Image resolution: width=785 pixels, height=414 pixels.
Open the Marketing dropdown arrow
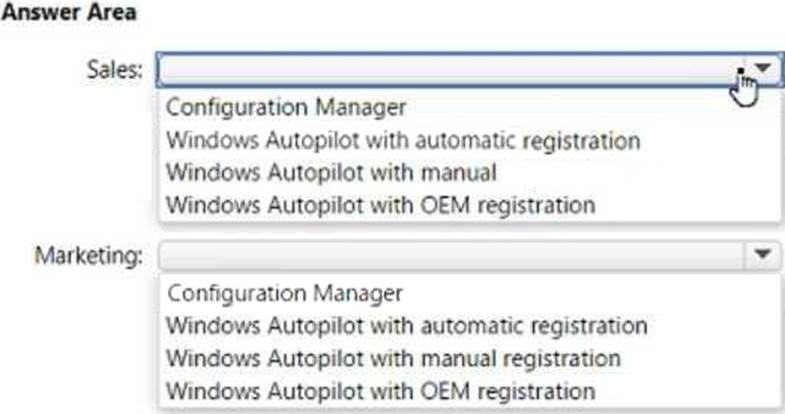761,255
